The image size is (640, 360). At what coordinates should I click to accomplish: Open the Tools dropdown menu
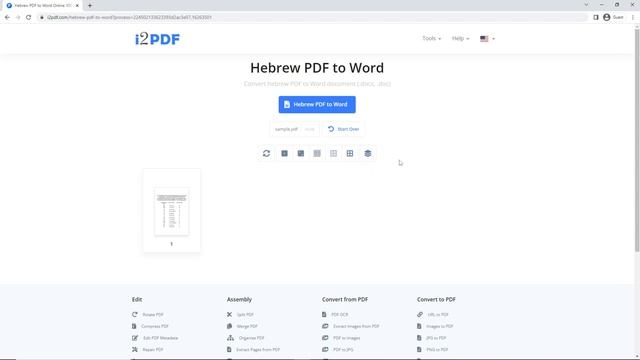coord(431,38)
